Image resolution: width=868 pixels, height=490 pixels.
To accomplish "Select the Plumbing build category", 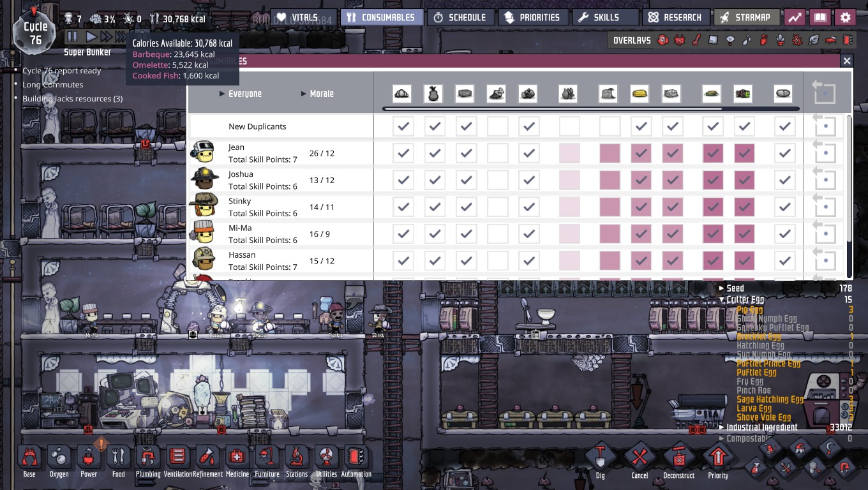I will pos(148,458).
